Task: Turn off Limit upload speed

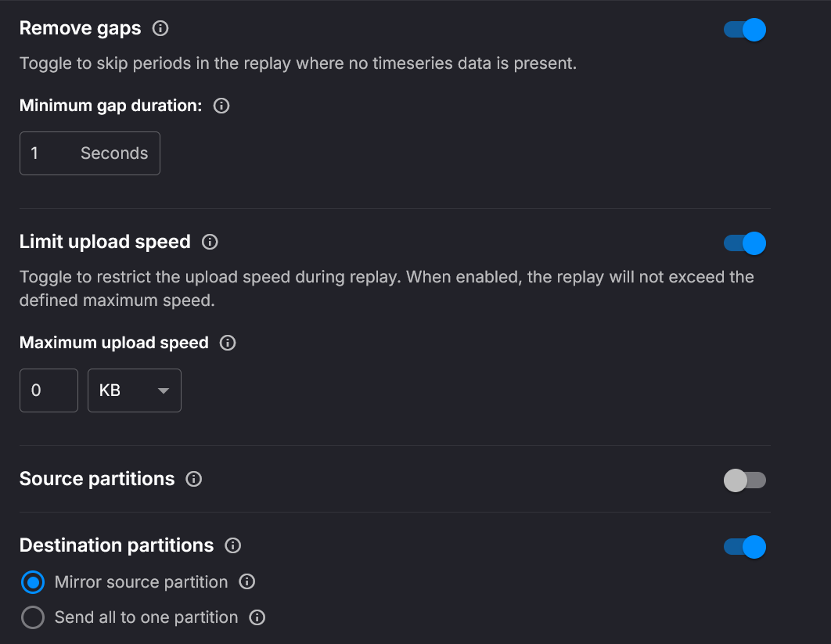Action: (x=743, y=243)
